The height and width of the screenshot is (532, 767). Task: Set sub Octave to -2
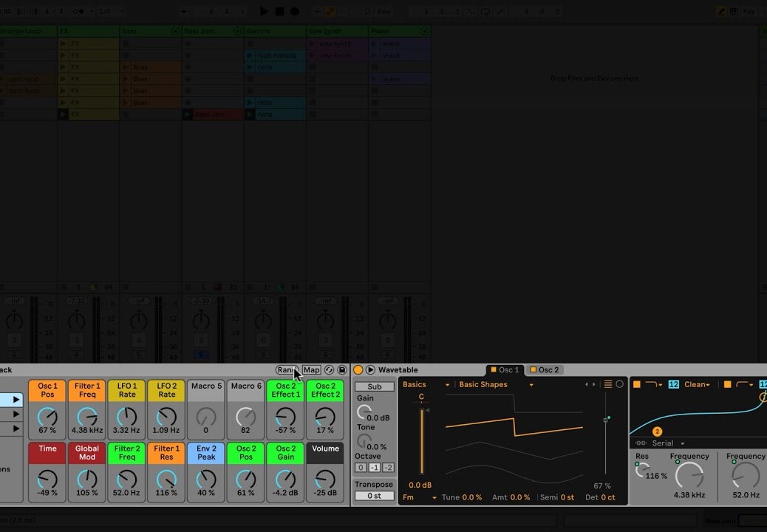point(388,468)
